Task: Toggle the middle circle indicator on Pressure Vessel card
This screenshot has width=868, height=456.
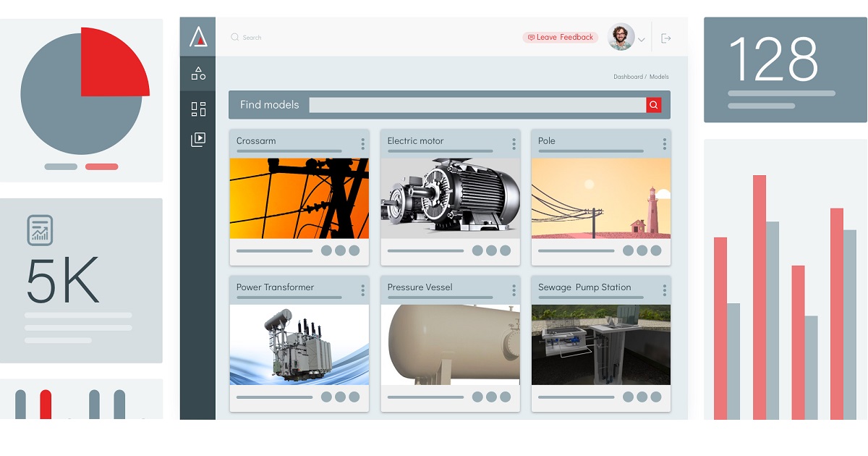Action: click(x=490, y=397)
